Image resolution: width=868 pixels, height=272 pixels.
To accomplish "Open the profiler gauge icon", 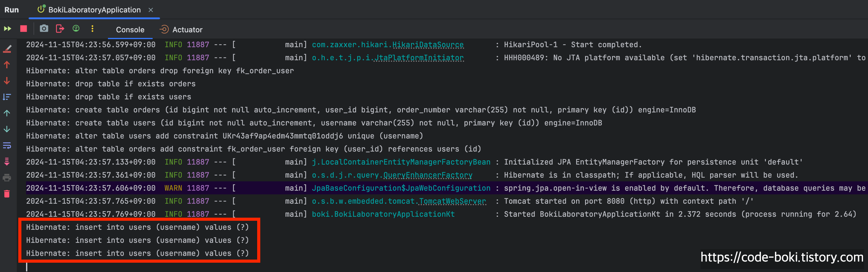I will tap(76, 29).
